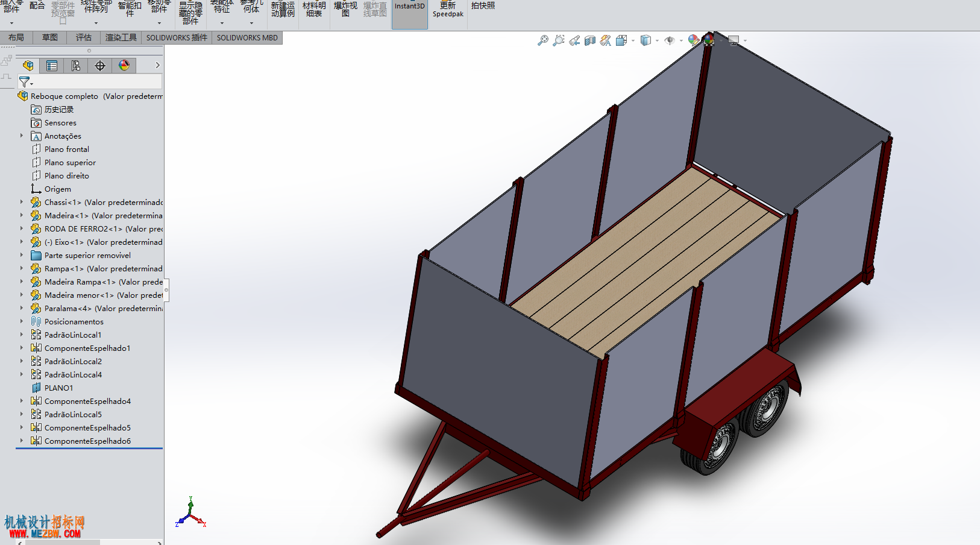Viewport: 980px width, 545px height.
Task: Click the 爆炸视图 exploded view button
Action: tap(345, 9)
